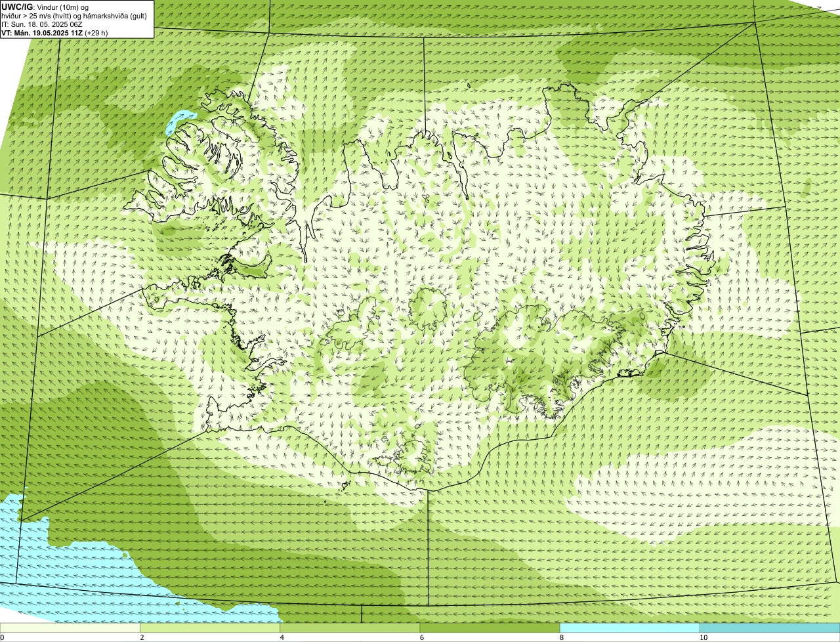The width and height of the screenshot is (840, 642).
Task: Click the legend scale label '2'
Action: point(142,637)
